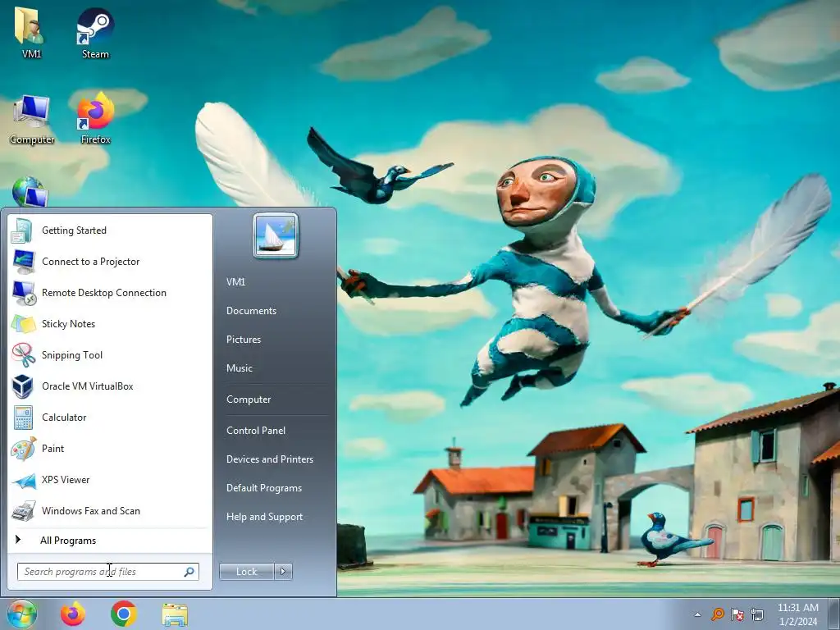
Task: Open Action Center flag tray icon
Action: click(x=737, y=614)
